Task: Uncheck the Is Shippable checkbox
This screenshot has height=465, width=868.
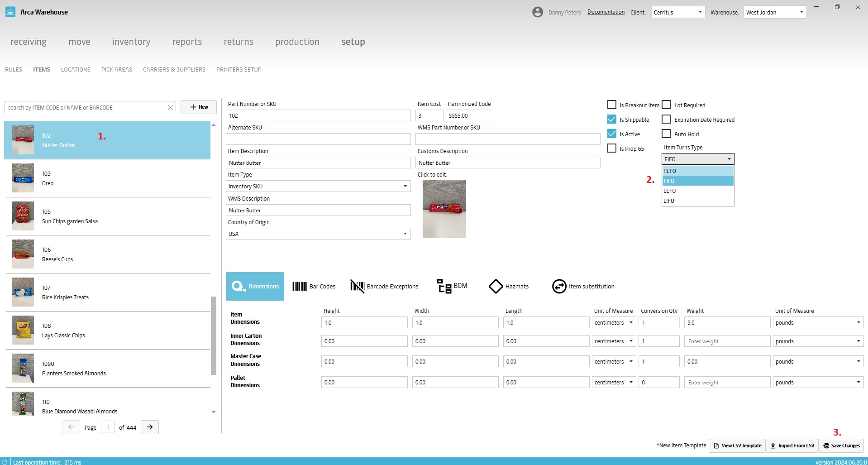Action: (x=612, y=119)
